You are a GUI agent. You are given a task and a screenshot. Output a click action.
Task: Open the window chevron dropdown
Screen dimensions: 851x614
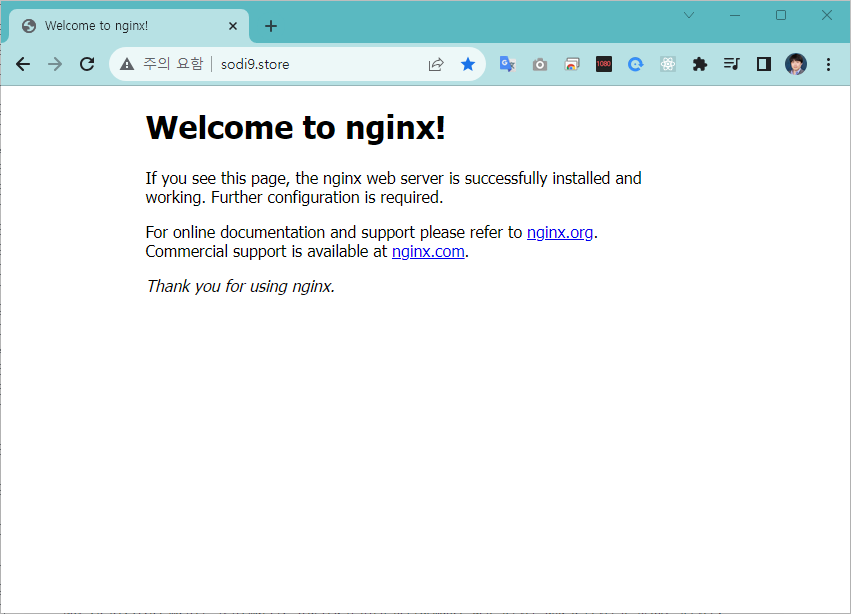(688, 15)
